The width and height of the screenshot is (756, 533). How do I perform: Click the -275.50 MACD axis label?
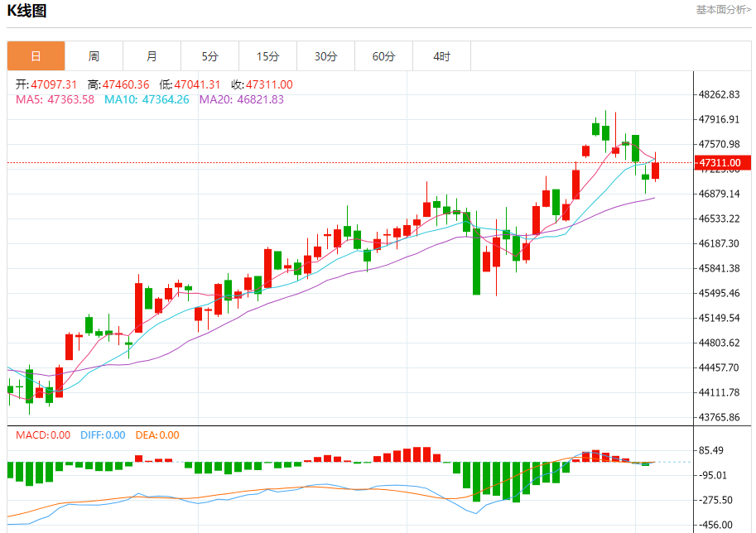(715, 500)
